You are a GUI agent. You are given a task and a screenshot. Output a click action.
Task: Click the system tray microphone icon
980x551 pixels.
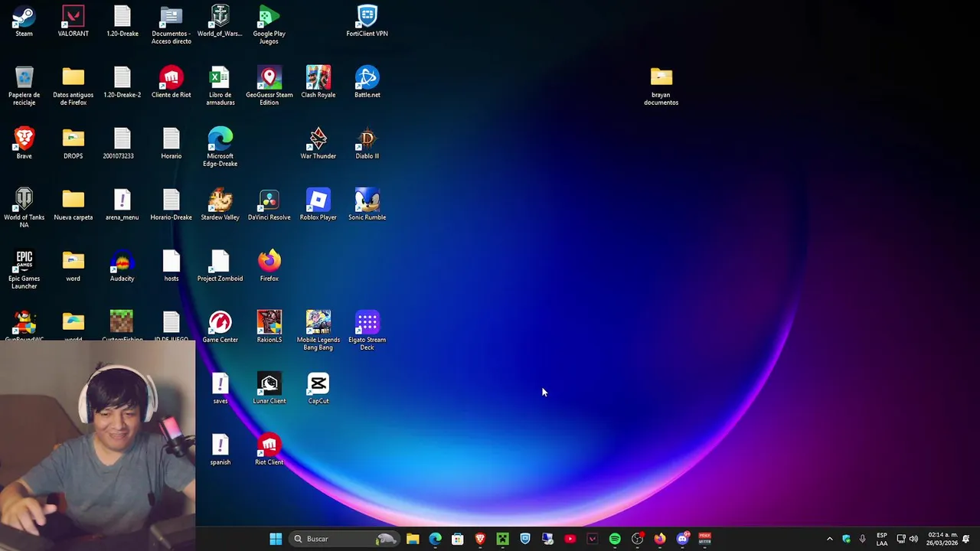click(863, 539)
